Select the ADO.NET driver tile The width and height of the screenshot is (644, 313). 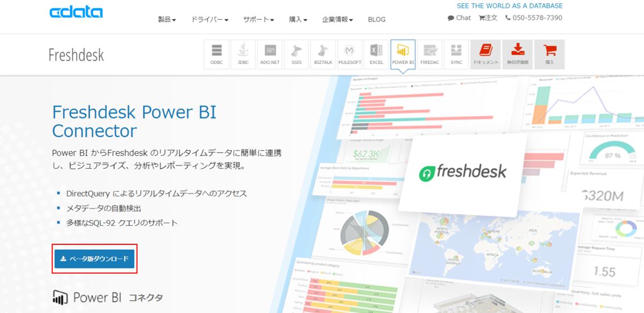pyautogui.click(x=270, y=55)
